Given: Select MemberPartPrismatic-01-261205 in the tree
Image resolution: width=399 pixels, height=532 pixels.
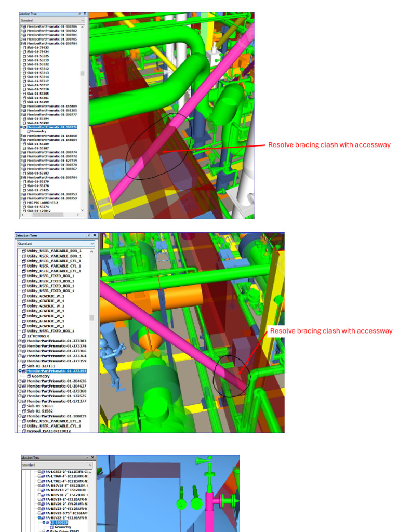Looking at the screenshot, I should tap(52, 111).
